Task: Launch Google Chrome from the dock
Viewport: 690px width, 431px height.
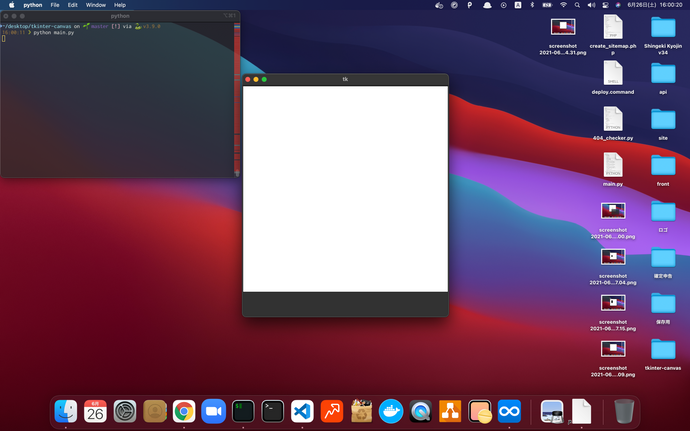Action: point(184,411)
